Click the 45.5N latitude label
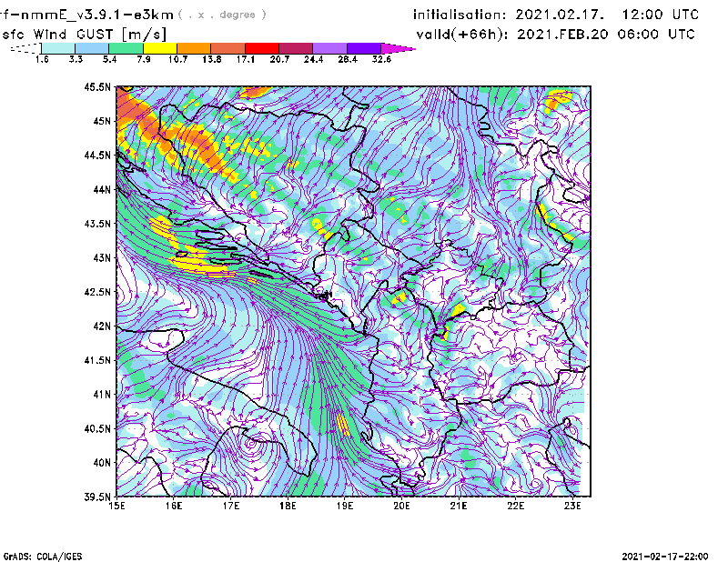 pyautogui.click(x=97, y=86)
